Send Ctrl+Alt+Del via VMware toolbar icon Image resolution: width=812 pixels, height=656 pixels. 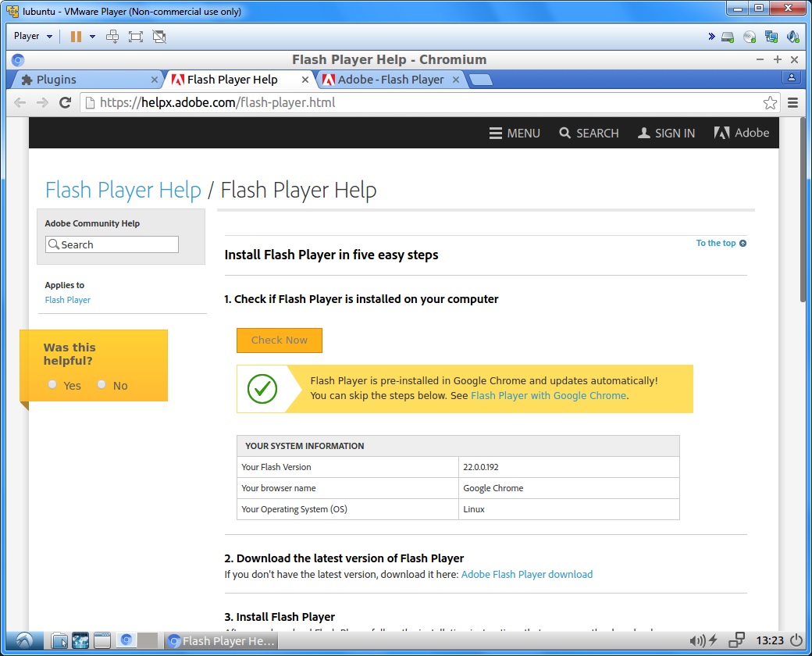[112, 36]
